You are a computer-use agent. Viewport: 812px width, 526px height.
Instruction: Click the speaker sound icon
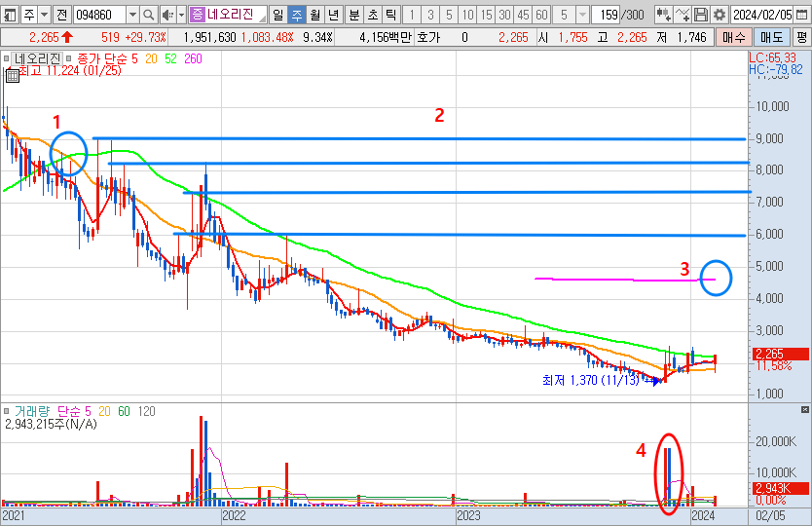pos(167,15)
